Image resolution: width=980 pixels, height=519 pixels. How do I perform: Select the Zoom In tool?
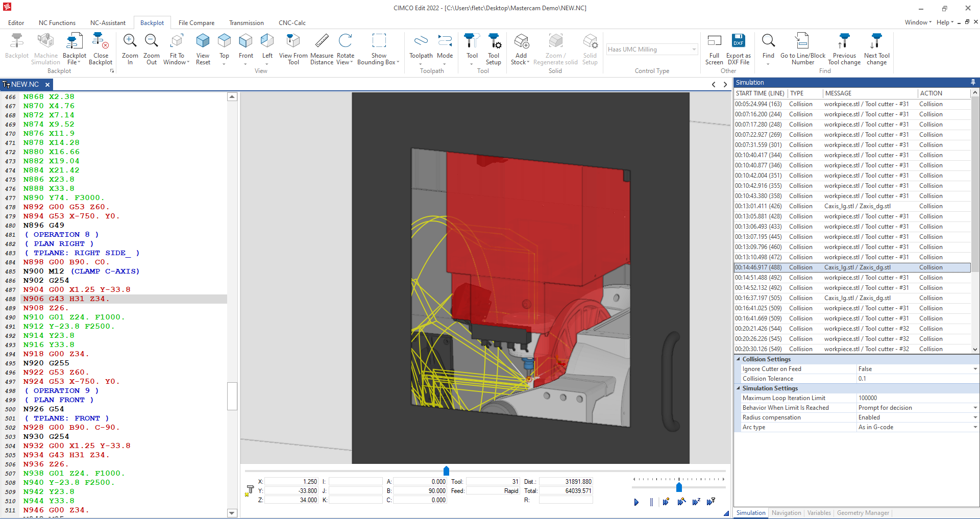130,48
